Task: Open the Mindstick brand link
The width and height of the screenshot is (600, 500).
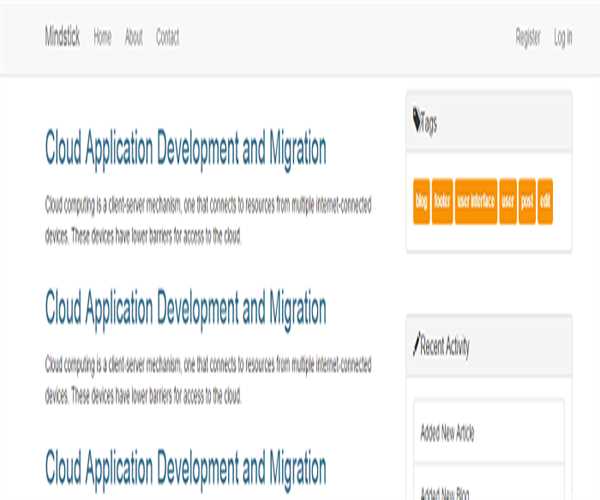Action: coord(62,38)
